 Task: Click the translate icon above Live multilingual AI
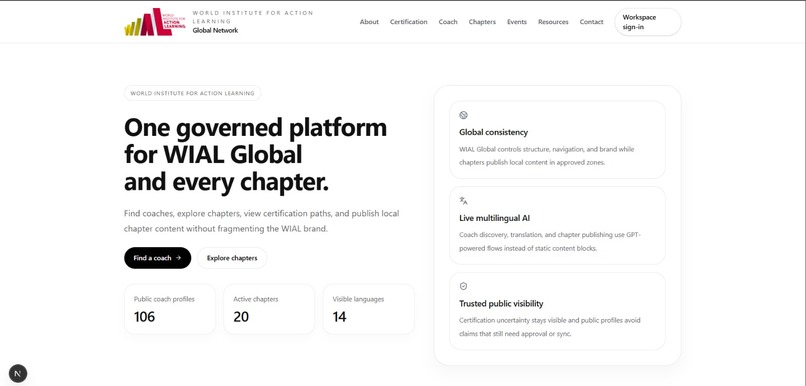point(463,200)
